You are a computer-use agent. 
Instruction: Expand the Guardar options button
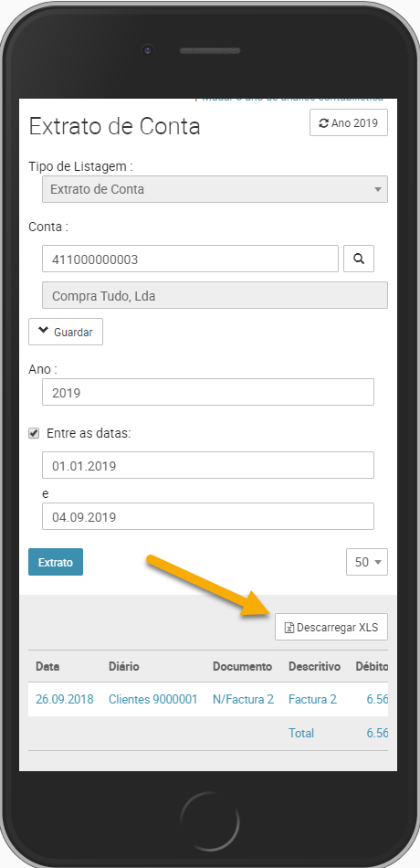click(x=66, y=332)
